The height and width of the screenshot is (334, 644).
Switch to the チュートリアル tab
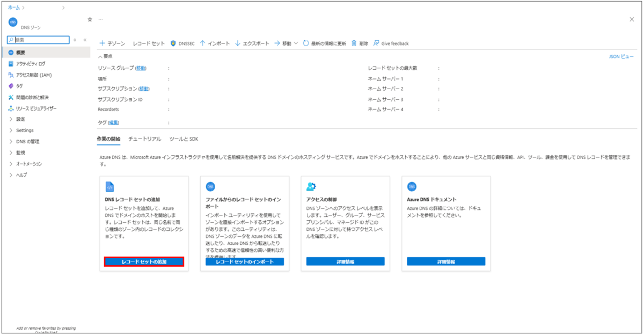click(x=144, y=139)
